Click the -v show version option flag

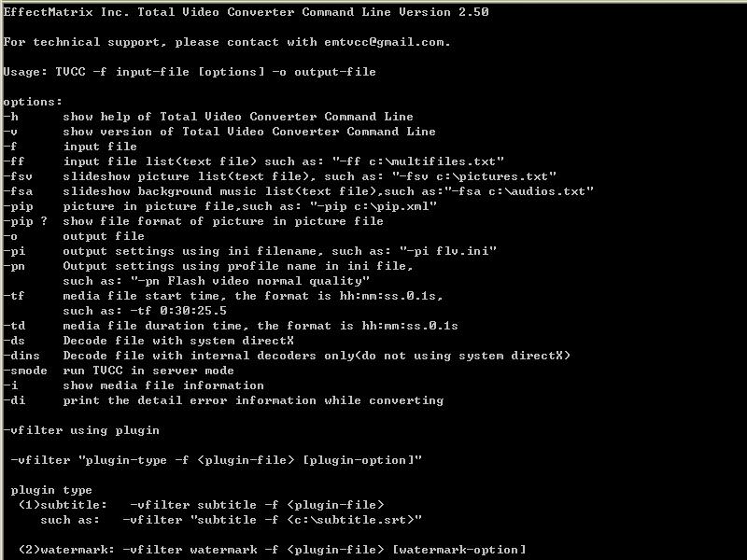[11, 132]
